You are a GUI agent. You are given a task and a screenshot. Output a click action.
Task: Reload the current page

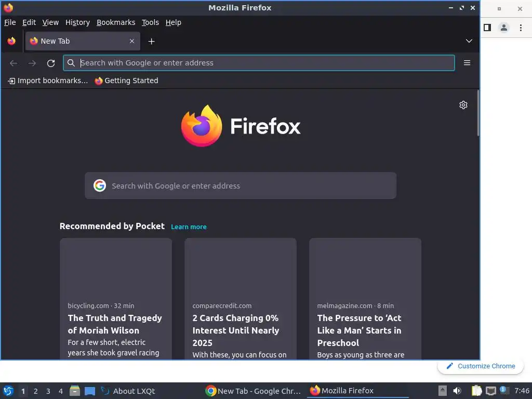(51, 63)
